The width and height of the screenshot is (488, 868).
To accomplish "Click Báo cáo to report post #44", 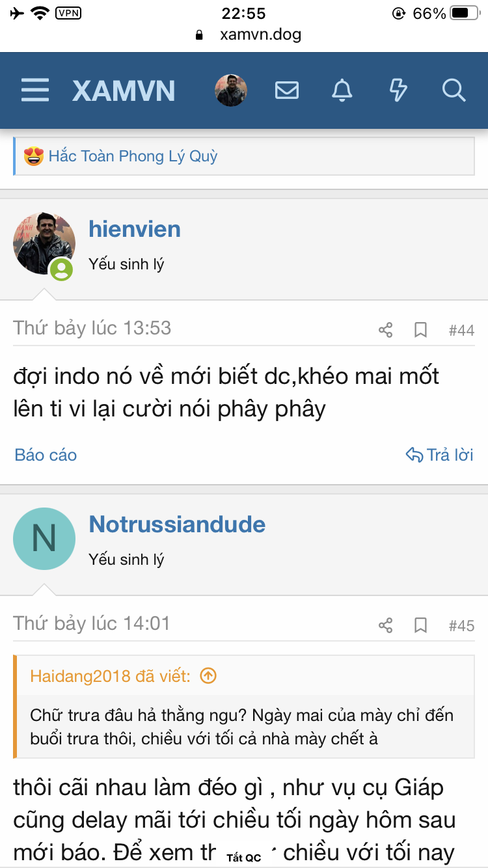I will tap(46, 455).
